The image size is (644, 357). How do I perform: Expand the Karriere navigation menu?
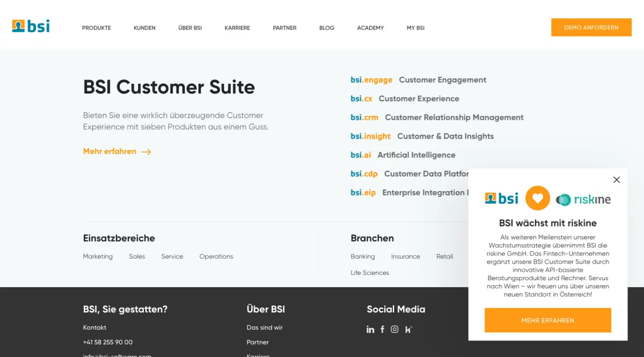(237, 28)
